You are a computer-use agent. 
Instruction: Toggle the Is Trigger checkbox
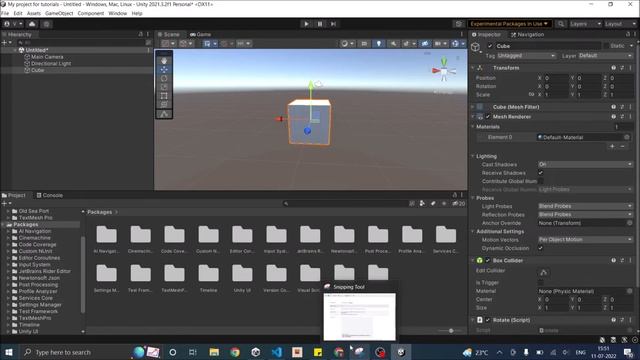pyautogui.click(x=540, y=282)
